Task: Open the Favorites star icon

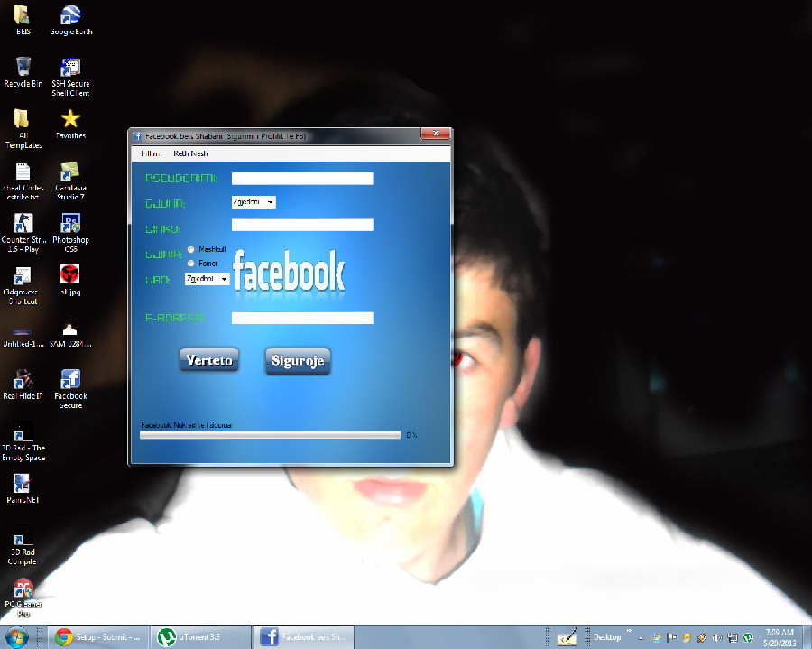Action: coord(70,124)
